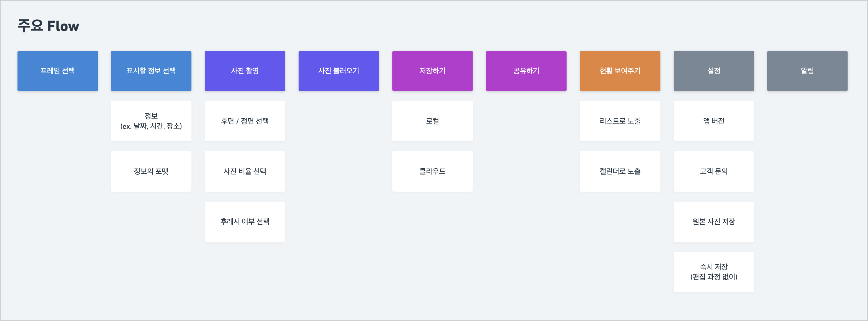Open the 고객 문의 card
The height and width of the screenshot is (321, 868).
pos(714,171)
